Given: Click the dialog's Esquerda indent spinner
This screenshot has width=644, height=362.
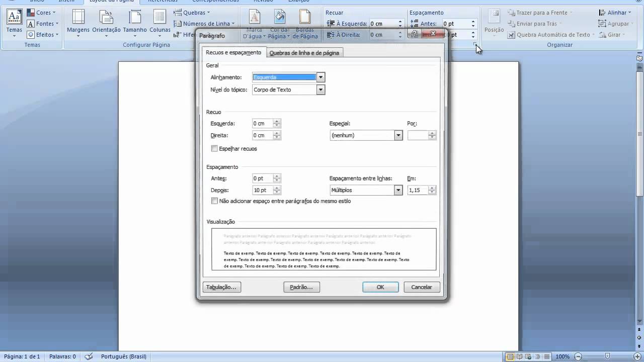Looking at the screenshot, I should (277, 123).
